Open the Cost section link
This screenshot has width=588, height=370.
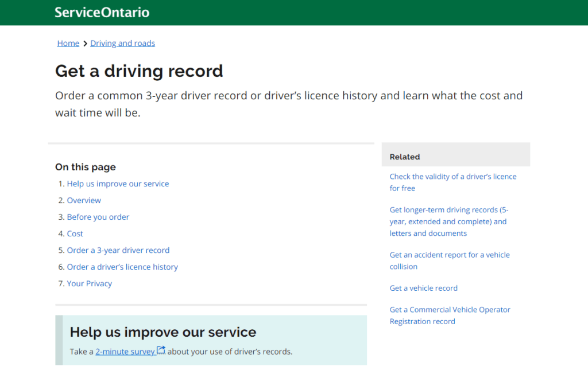tap(75, 233)
